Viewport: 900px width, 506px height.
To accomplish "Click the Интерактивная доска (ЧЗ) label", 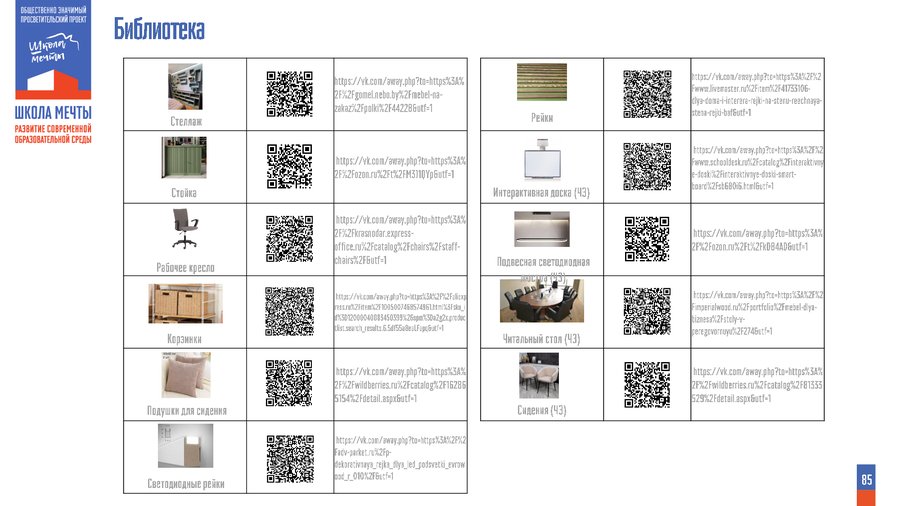I will [541, 193].
